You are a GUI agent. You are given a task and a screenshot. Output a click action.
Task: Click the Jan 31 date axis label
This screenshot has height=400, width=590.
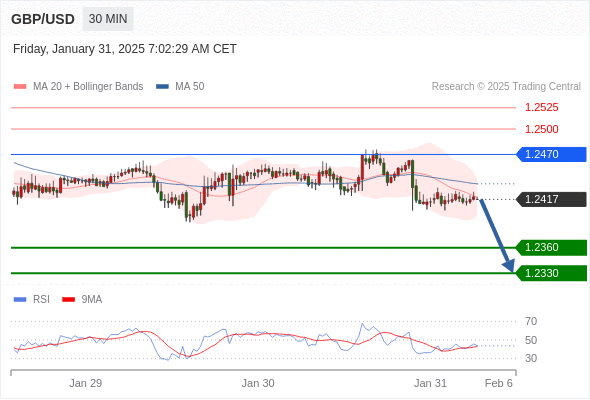point(430,383)
